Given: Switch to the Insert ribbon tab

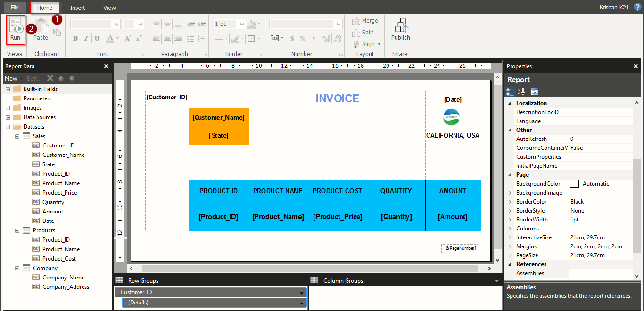Looking at the screenshot, I should click(77, 7).
